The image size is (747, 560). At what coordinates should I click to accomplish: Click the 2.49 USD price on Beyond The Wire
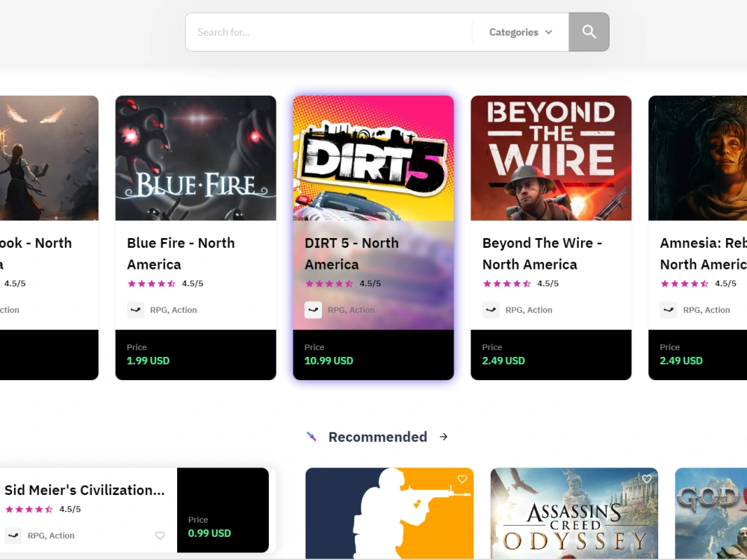click(503, 361)
